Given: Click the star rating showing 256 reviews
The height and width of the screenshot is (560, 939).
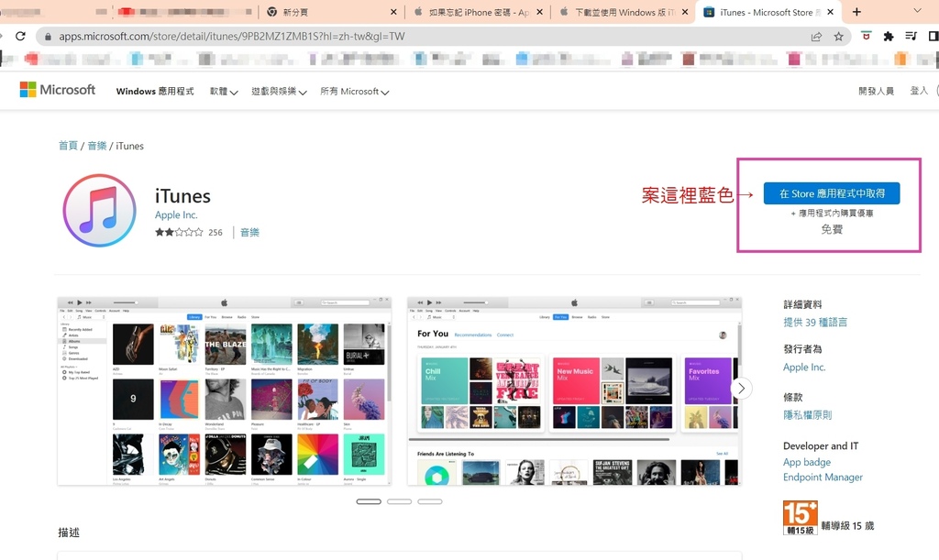Looking at the screenshot, I should [x=189, y=232].
